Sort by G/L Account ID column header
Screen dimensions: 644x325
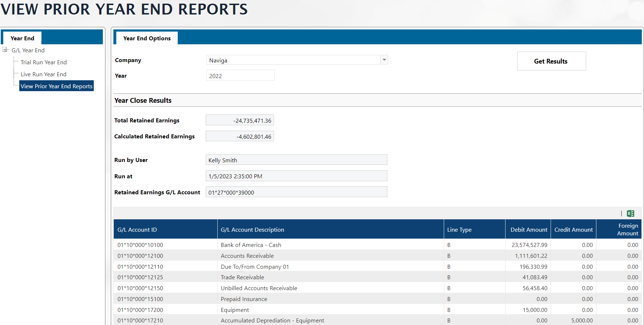tap(137, 230)
